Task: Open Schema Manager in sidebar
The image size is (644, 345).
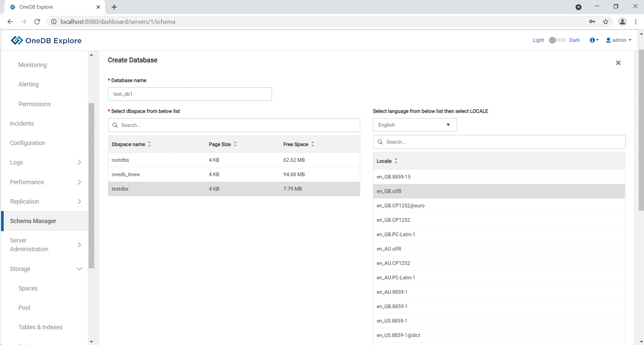Action: (x=33, y=221)
